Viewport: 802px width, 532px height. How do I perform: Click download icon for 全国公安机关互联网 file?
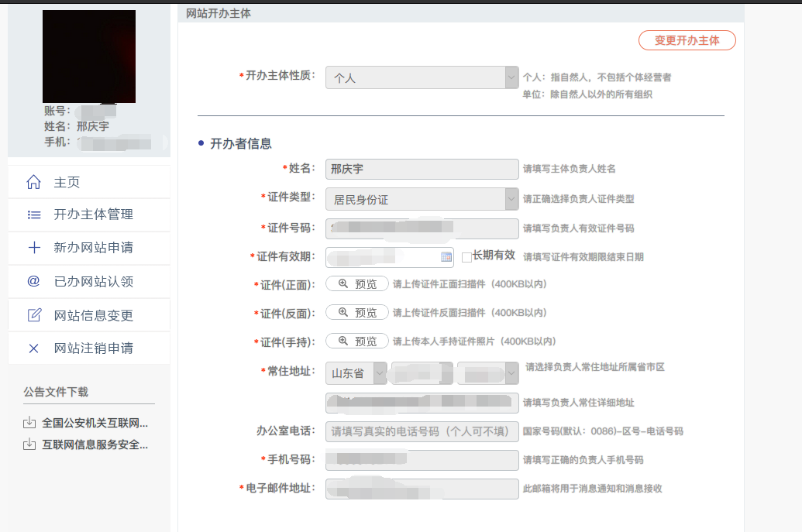pos(29,423)
